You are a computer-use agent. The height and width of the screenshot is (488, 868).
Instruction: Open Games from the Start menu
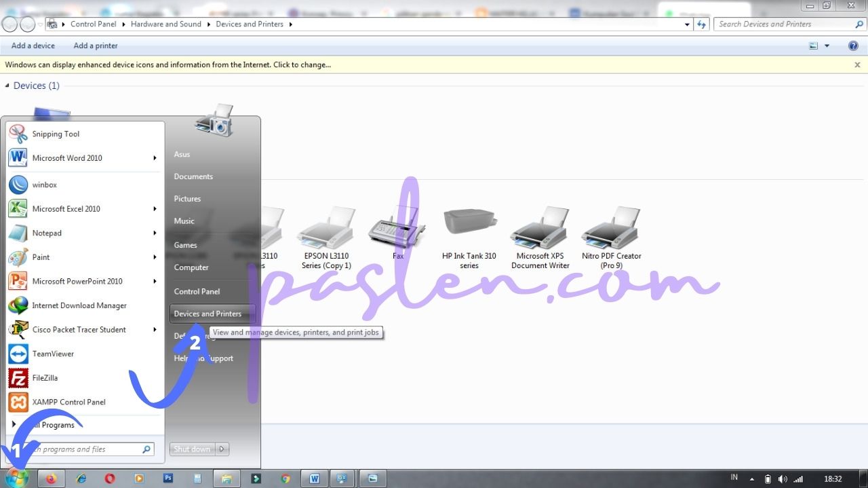(185, 245)
